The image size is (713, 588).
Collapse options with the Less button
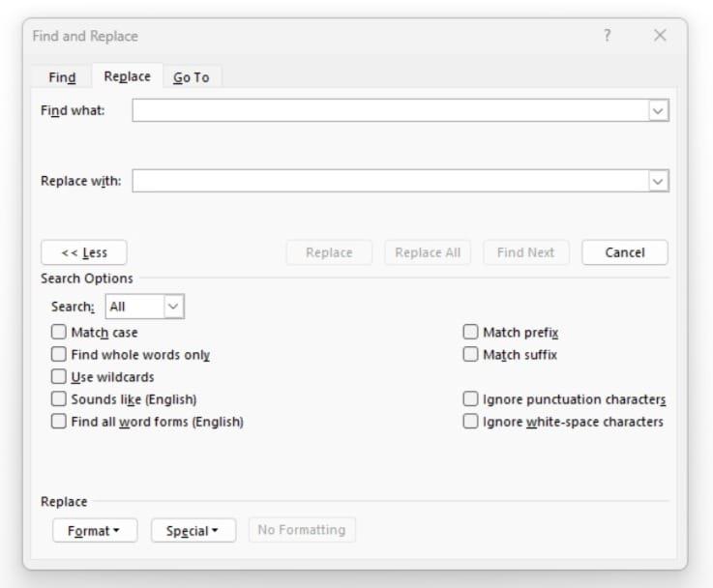pos(84,252)
